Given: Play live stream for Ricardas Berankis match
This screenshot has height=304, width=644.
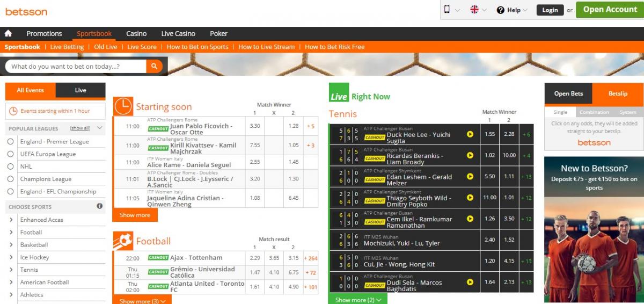Looking at the screenshot, I should click(470, 155).
